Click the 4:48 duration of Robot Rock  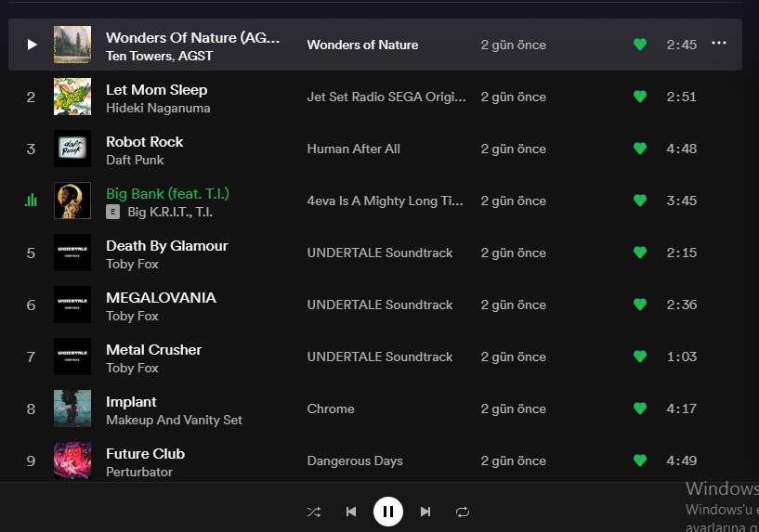(x=682, y=149)
